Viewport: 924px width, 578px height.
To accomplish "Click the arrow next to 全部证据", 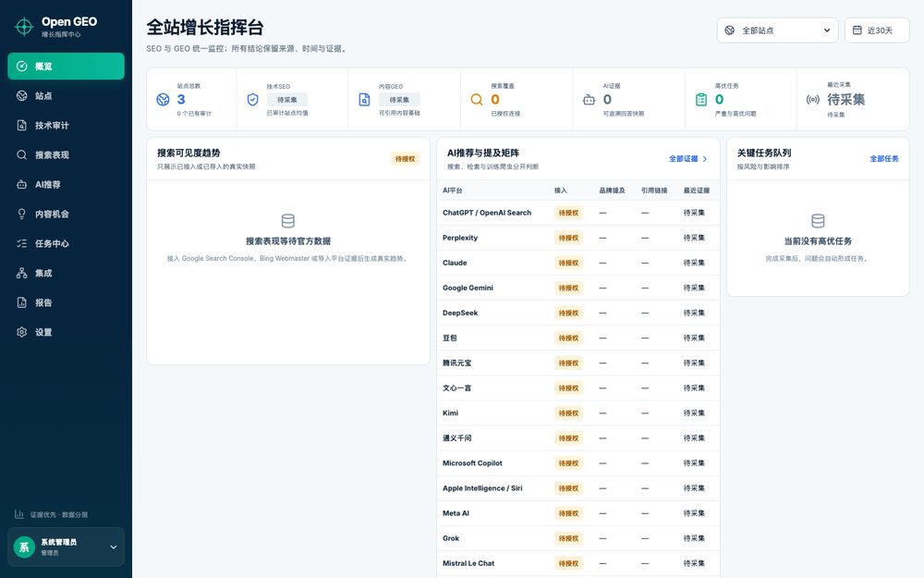I will coord(705,159).
